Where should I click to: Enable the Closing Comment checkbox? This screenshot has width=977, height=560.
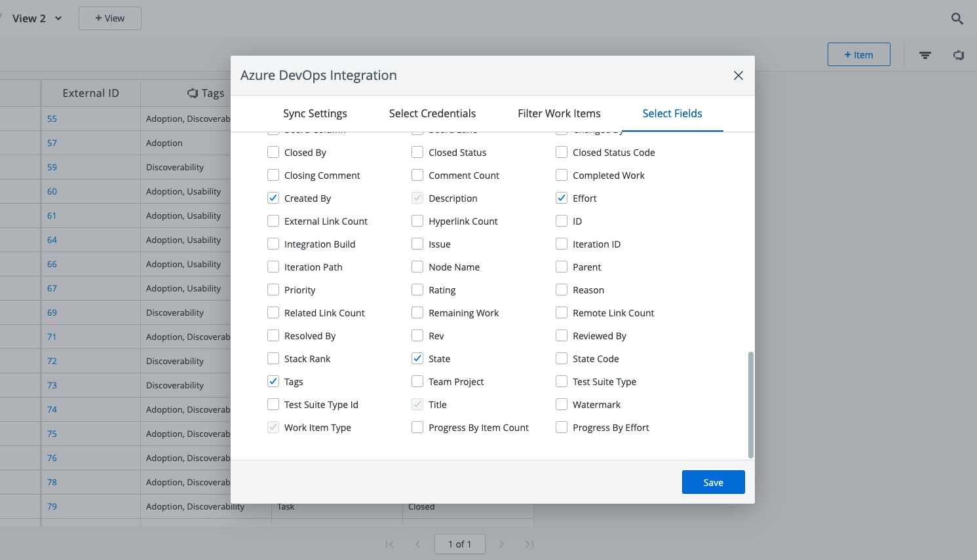click(x=273, y=175)
